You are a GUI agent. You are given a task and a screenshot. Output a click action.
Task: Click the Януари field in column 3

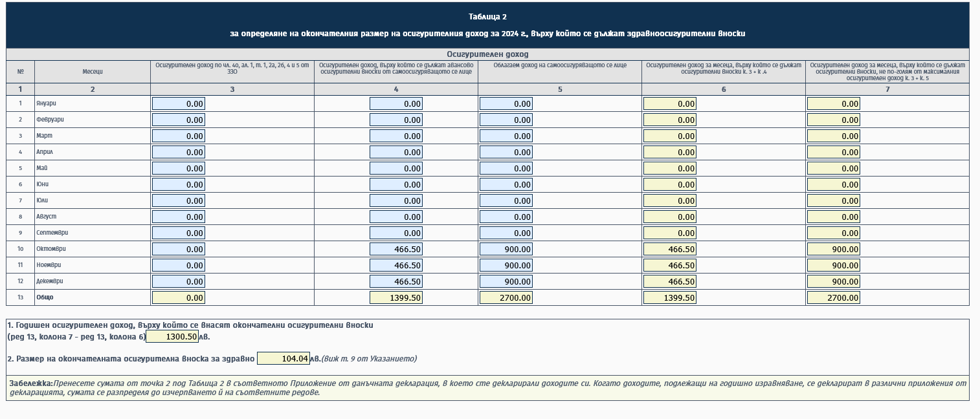click(x=178, y=103)
